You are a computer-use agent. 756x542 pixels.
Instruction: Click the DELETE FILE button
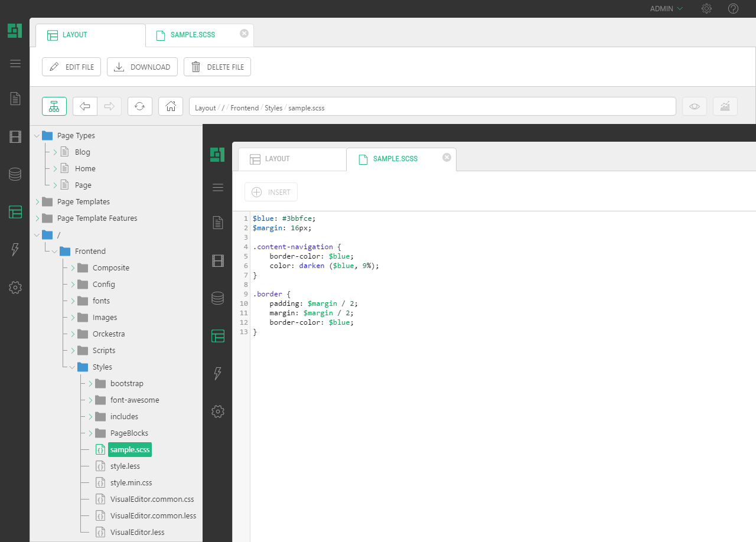[217, 67]
